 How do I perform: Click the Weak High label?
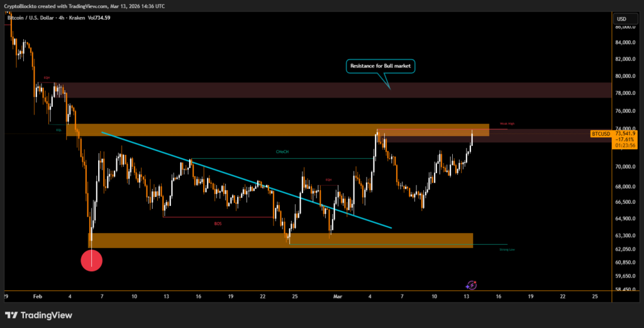tap(507, 124)
